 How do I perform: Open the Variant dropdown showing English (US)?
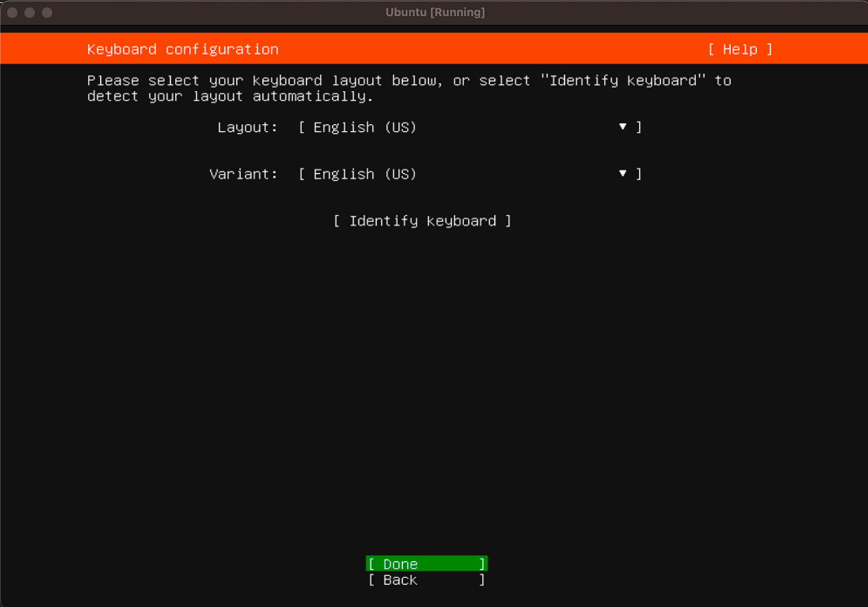(470, 174)
